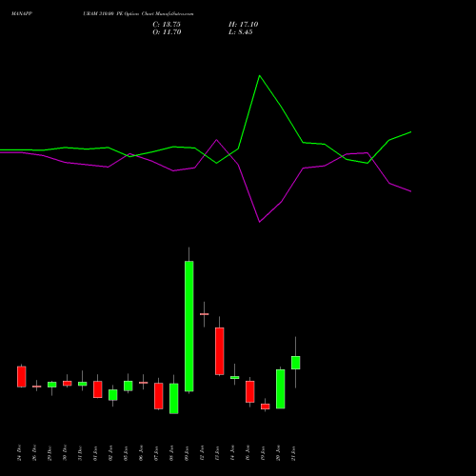
Task: Select the green candle above 21 Jan
Action: coord(296,363)
